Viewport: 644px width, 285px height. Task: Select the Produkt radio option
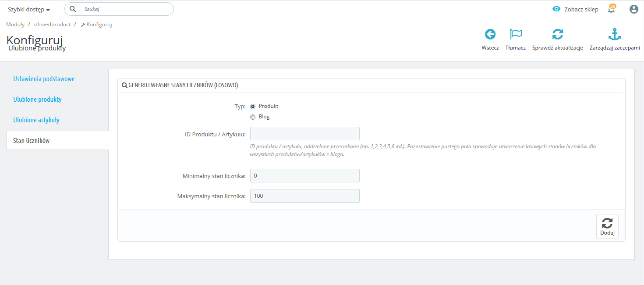pos(253,107)
